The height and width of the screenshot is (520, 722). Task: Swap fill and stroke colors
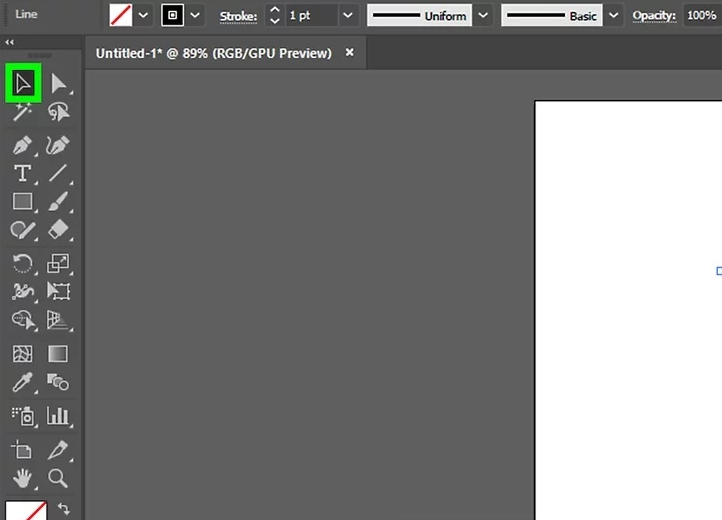pos(64,509)
